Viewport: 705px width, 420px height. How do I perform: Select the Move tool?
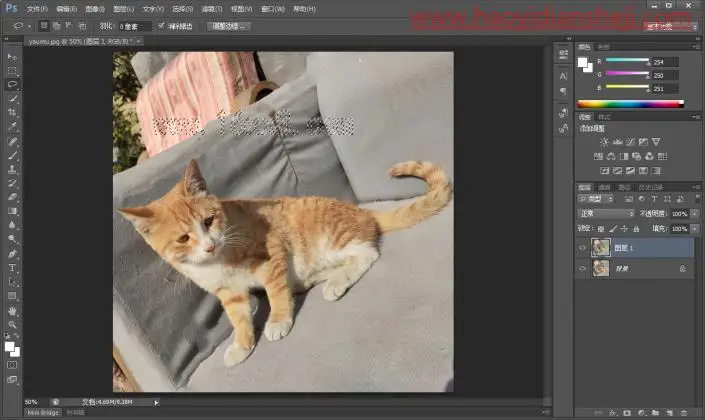[x=12, y=57]
